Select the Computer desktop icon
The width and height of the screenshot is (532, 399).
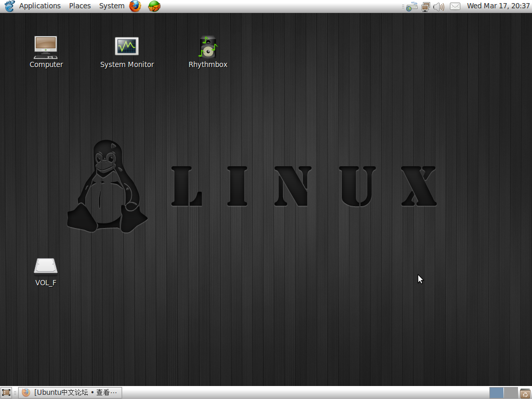click(x=46, y=52)
